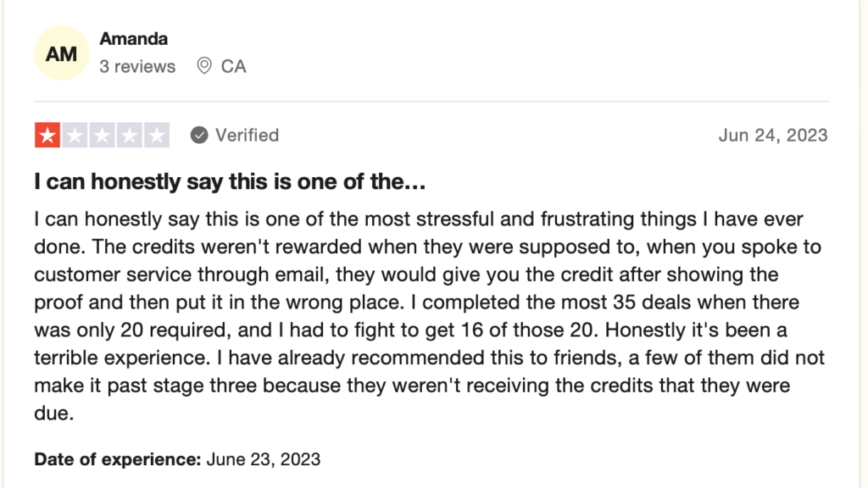Open reviewer Amanda's profile name
The height and width of the screenshot is (488, 868).
point(133,39)
